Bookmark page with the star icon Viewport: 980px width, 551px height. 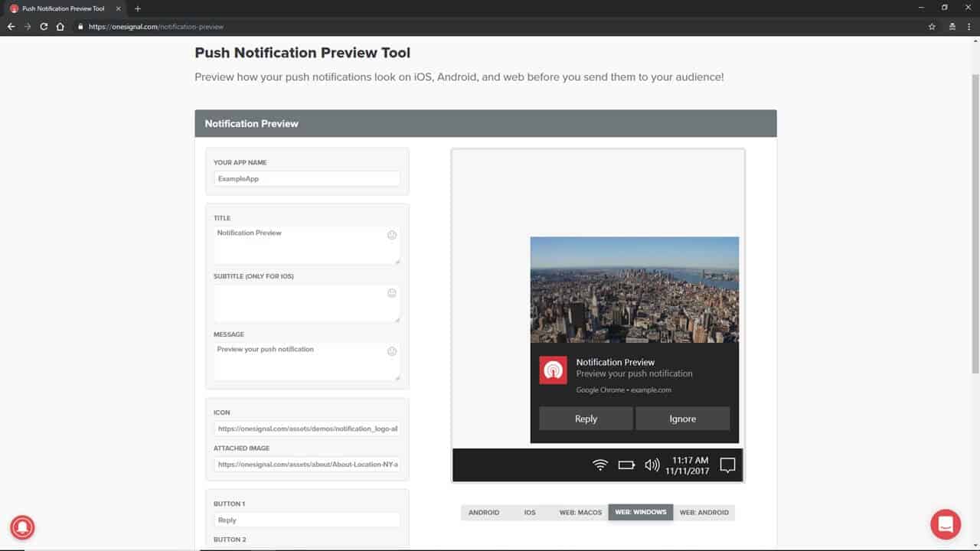(x=932, y=26)
